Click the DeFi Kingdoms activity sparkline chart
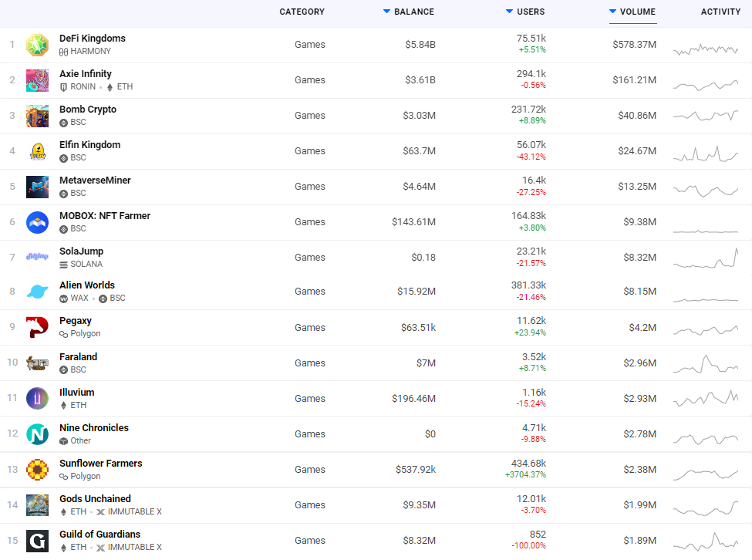 point(706,49)
